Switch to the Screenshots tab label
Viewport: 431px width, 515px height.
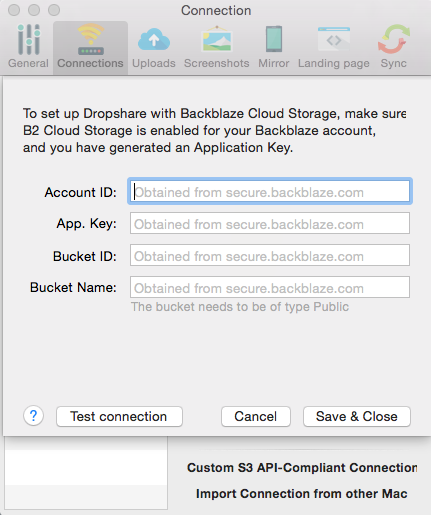(x=217, y=63)
